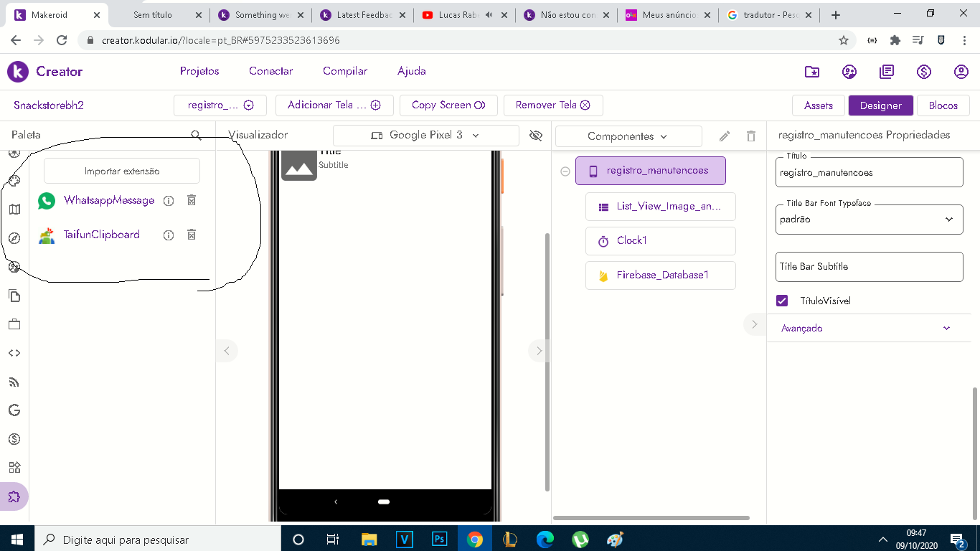Switch to the Blocos view
This screenshot has height=551, width=980.
(x=943, y=105)
